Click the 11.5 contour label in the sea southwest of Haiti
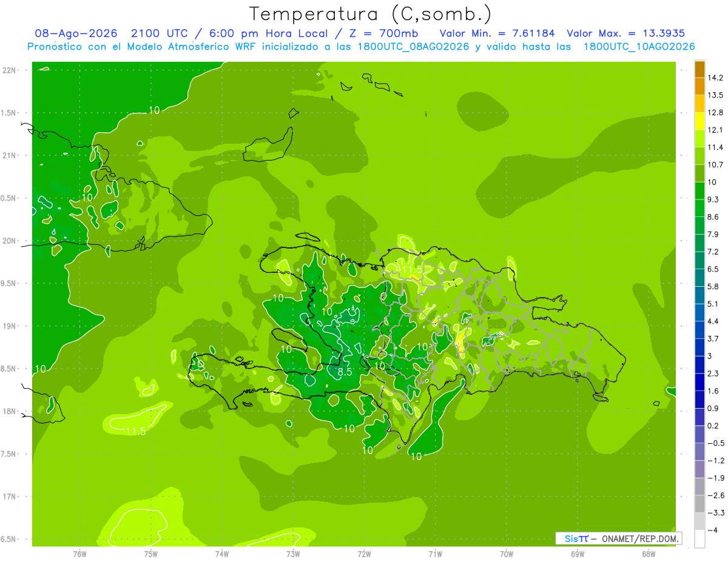 (x=136, y=432)
